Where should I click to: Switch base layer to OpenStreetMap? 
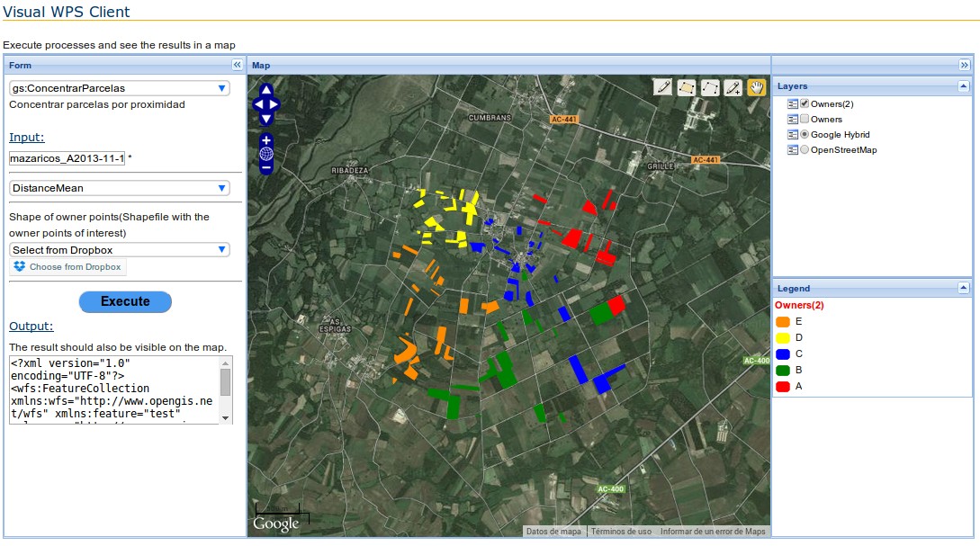point(805,149)
